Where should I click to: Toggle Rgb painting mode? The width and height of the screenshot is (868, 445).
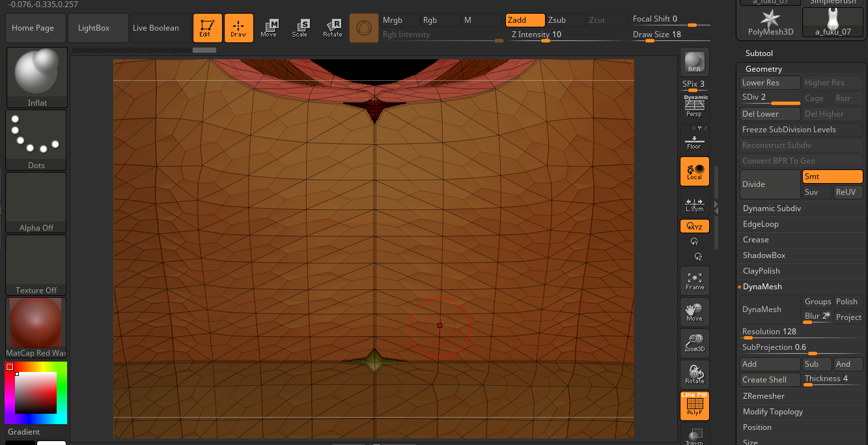pyautogui.click(x=440, y=20)
